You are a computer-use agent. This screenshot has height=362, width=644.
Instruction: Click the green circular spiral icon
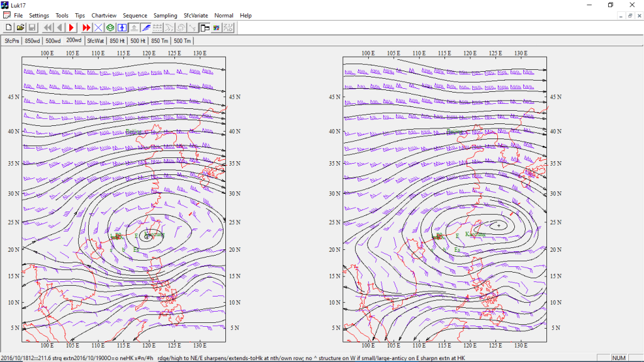110,28
